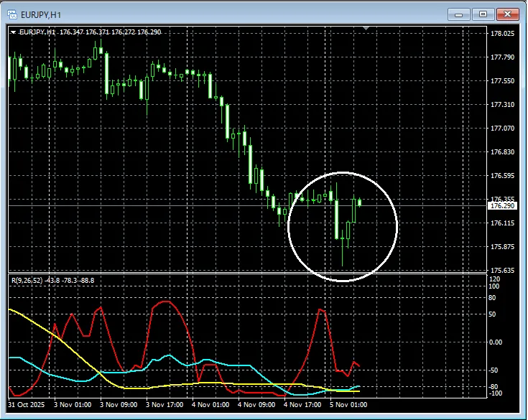Click the 177.310 price scale value
This screenshot has height=420, width=528.
click(x=502, y=104)
